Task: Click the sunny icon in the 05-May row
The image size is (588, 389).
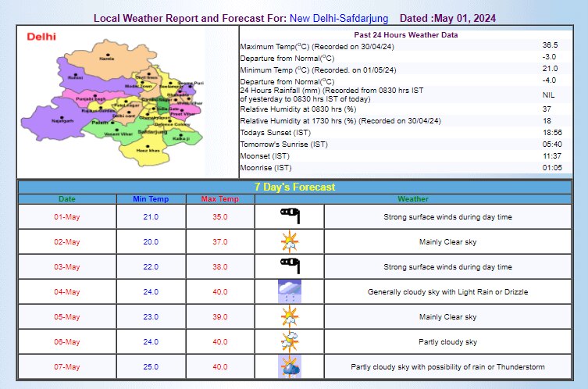Action: [290, 317]
